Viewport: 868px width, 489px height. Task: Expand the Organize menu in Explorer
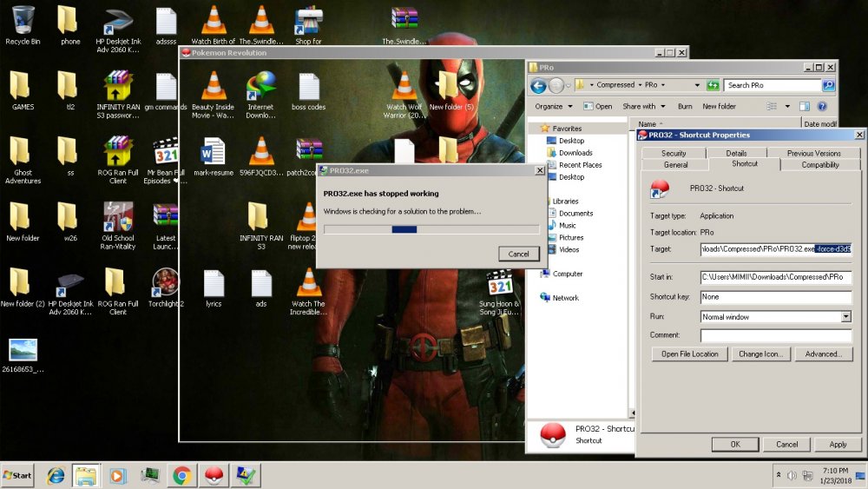(553, 106)
